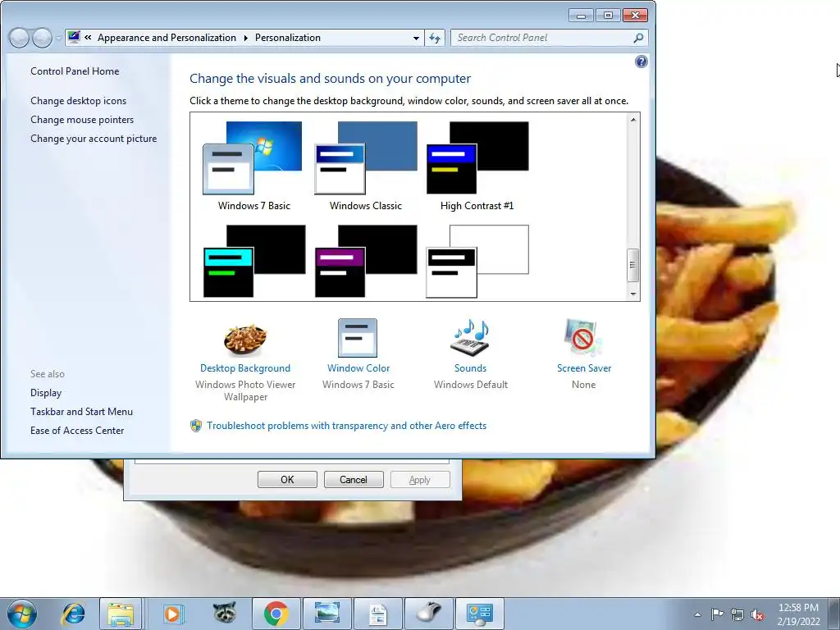Expand breadcrumb arrow after Appearance and Personalization

click(245, 38)
